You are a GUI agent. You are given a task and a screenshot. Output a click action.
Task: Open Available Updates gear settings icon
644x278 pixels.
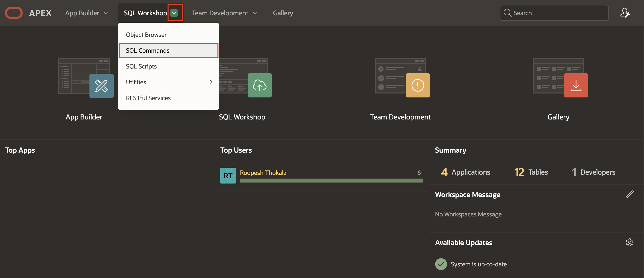(629, 242)
